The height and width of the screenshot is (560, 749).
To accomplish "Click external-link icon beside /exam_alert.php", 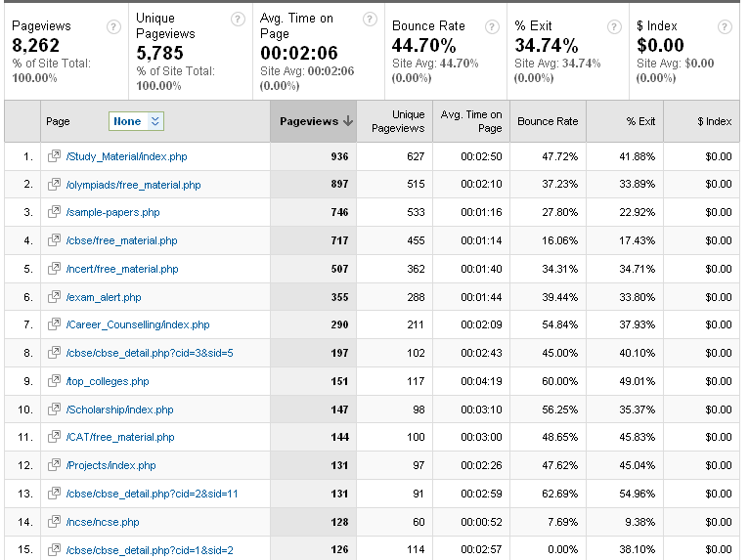I will [54, 296].
